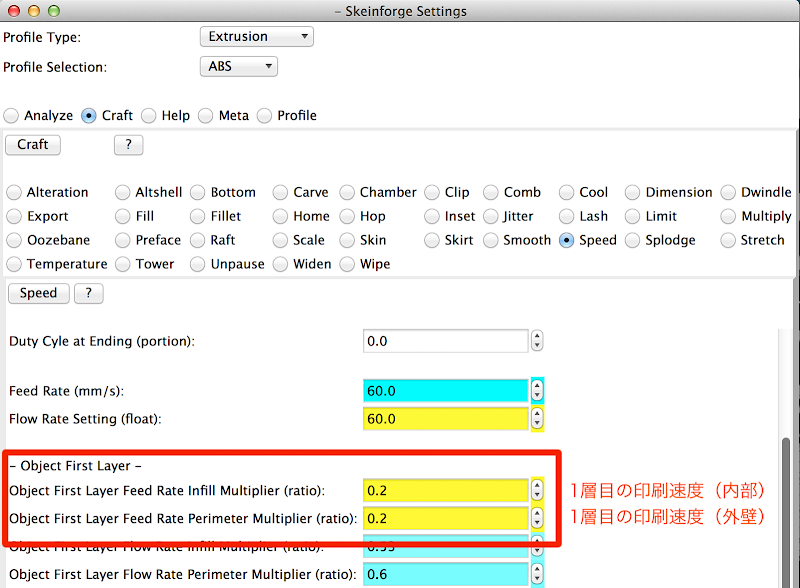Screen dimensions: 800x588
Task: Select the Home tool radio
Action: [280, 216]
